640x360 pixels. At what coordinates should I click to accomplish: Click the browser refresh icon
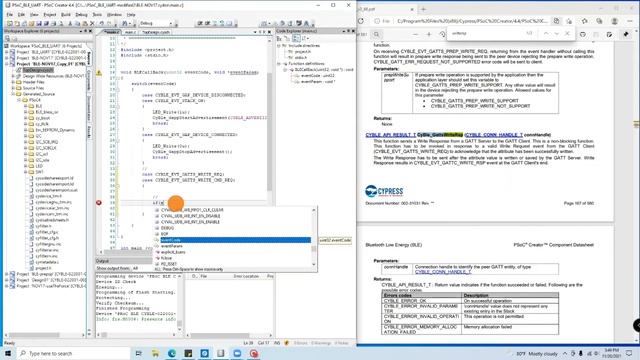pyautogui.click(x=361, y=21)
